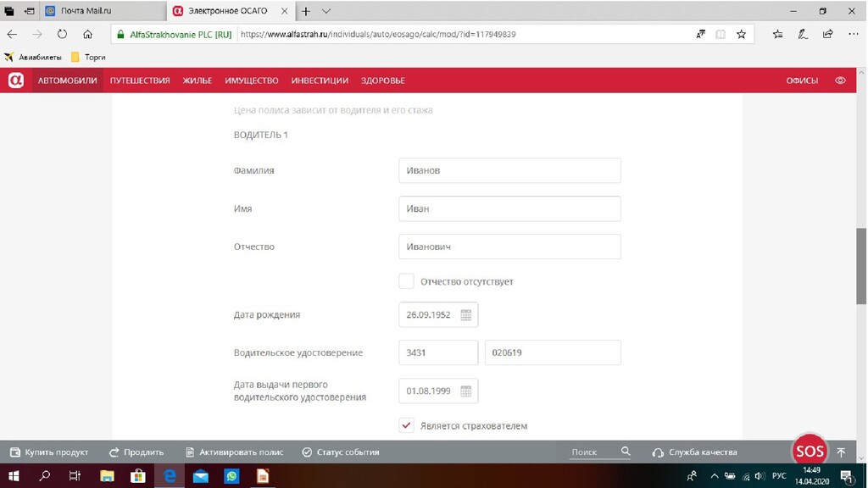
Task: Open Торги bookmarks folder
Action: 88,57
